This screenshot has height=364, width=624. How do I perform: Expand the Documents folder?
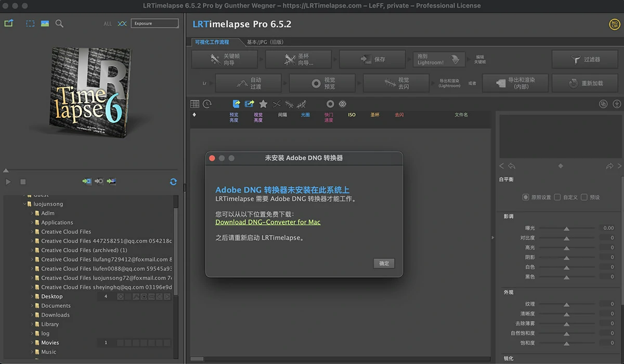(x=32, y=306)
